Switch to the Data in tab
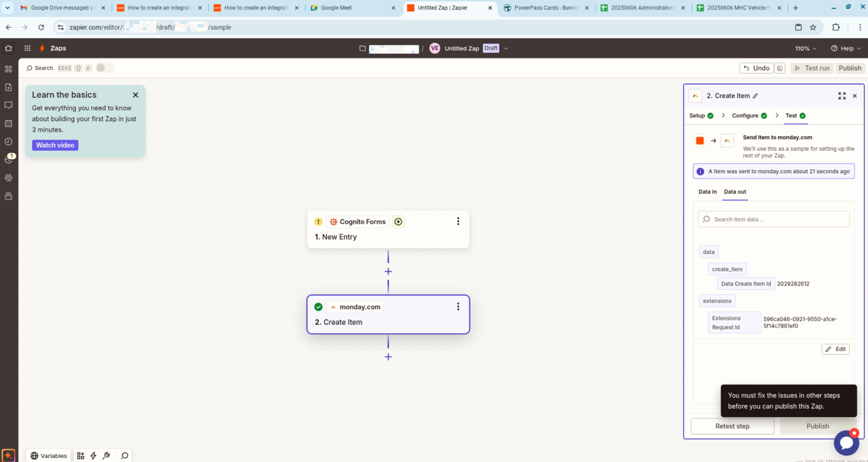Screen dimensions: 868x462 pyautogui.click(x=708, y=192)
